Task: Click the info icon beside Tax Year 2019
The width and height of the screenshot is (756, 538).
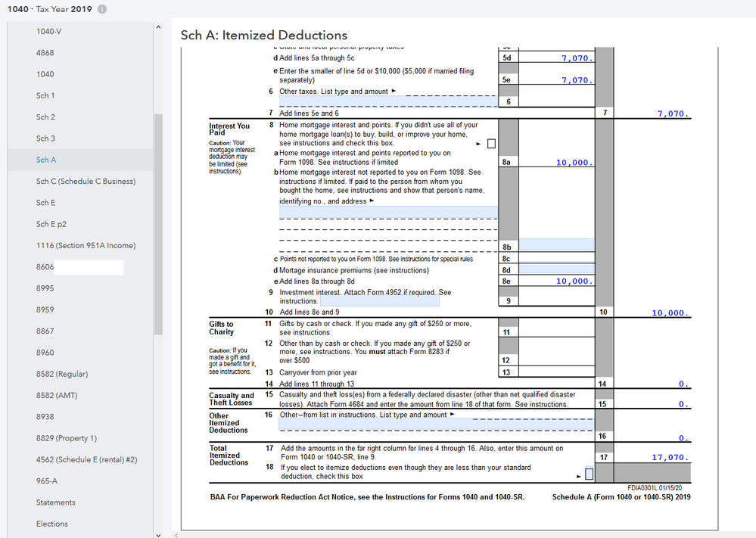Action: tap(102, 9)
